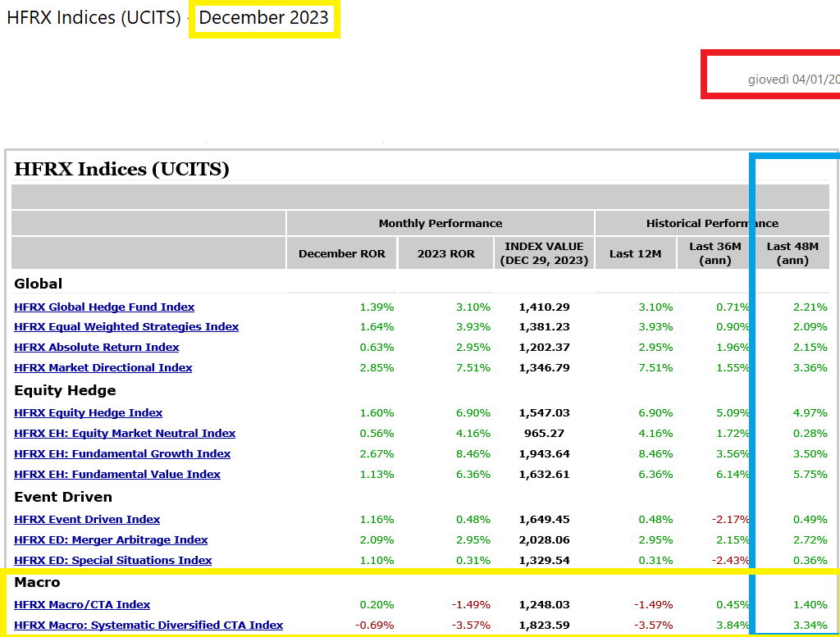Open HFRX Equal Weighted Strategies Index link
This screenshot has height=637, width=840.
click(x=126, y=326)
